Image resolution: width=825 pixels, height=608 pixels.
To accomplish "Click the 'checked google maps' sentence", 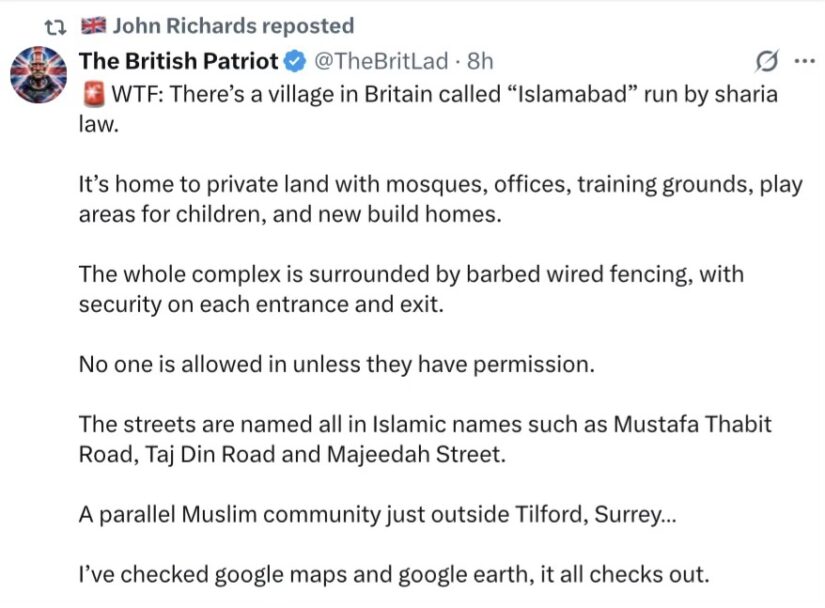I will pos(394,574).
